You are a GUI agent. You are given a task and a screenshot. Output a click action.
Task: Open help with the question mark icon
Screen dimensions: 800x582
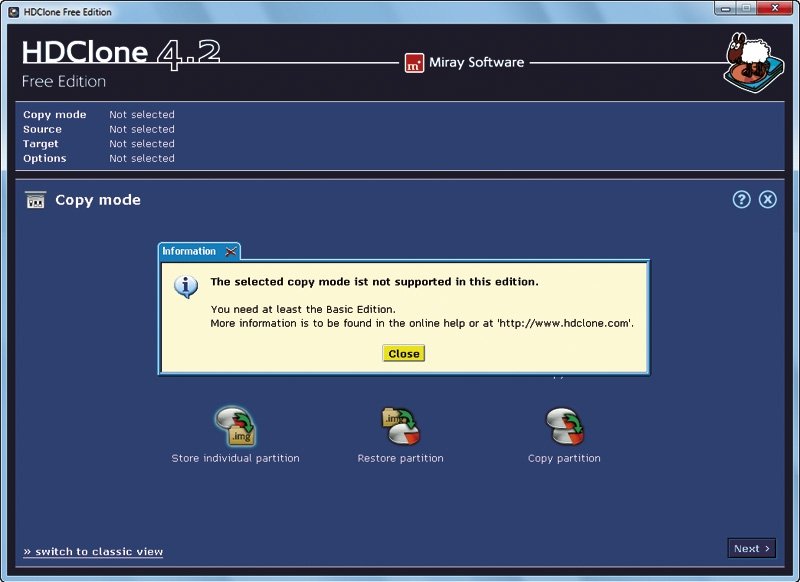(741, 199)
